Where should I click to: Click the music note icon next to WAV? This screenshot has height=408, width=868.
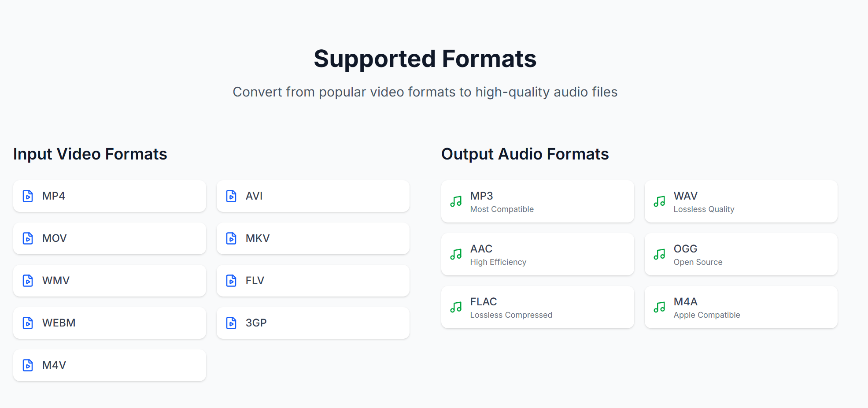point(659,201)
